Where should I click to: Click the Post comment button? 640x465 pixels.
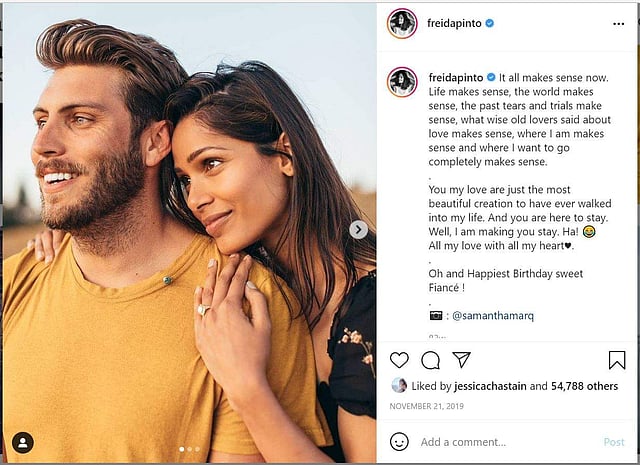click(613, 441)
